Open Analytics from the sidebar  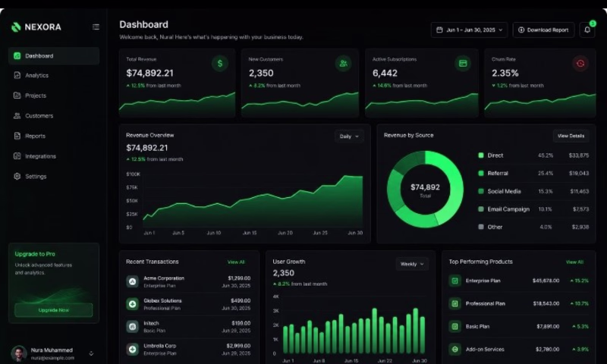click(x=54, y=75)
